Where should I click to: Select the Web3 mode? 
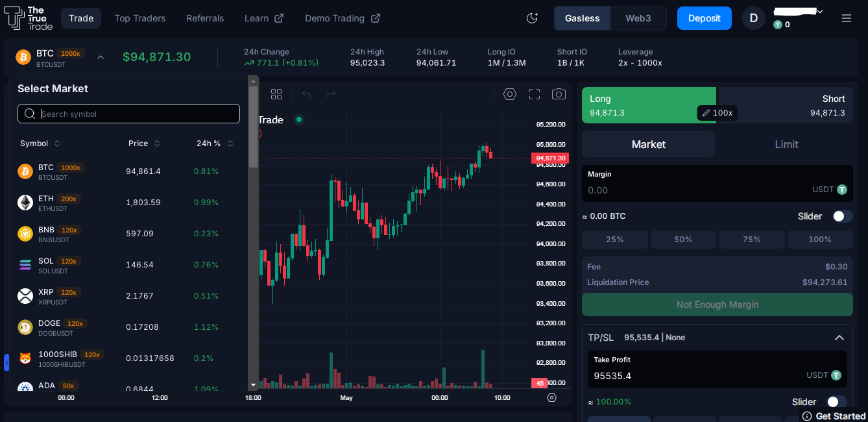tap(638, 18)
